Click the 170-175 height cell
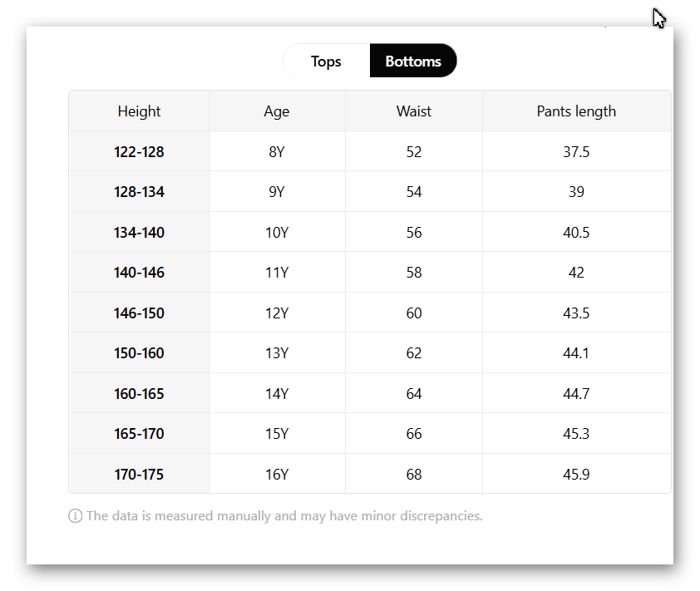700x591 pixels. [x=139, y=475]
